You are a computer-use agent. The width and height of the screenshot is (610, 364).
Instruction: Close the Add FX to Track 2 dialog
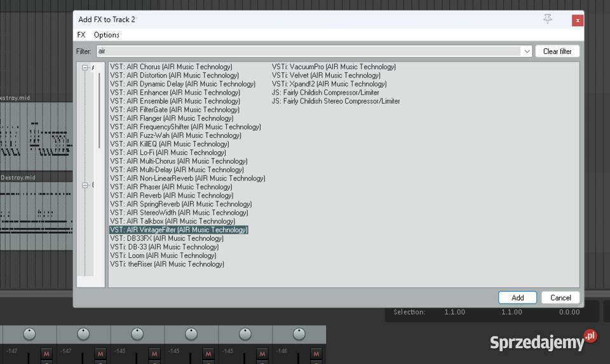tap(578, 20)
